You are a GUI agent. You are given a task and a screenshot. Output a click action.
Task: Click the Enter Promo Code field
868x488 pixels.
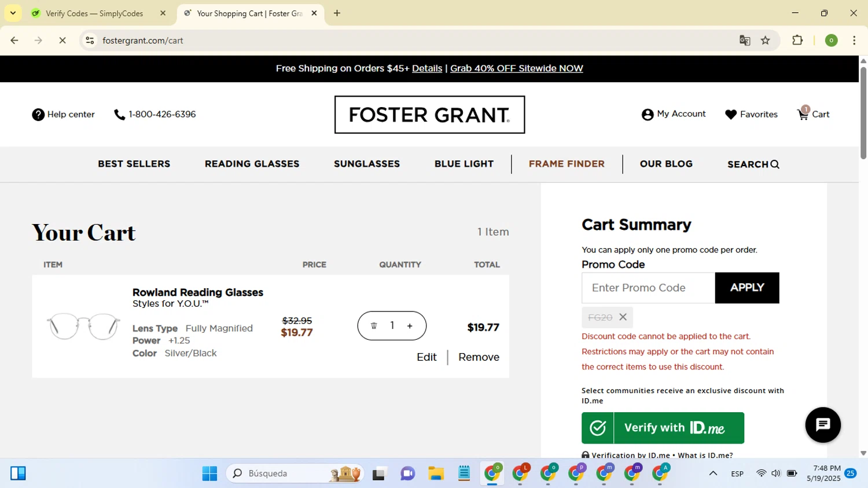tap(648, 288)
